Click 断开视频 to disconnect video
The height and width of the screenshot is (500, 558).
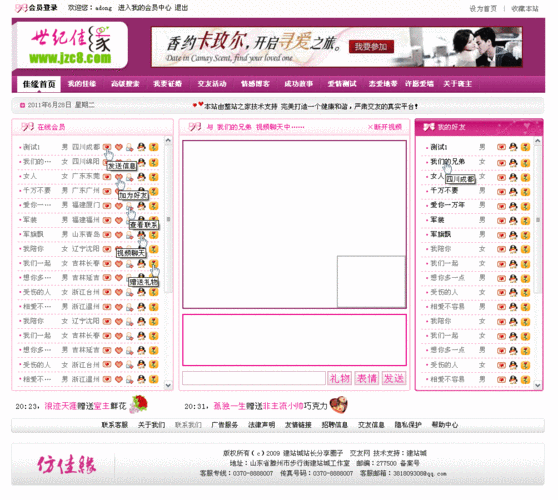click(x=385, y=127)
